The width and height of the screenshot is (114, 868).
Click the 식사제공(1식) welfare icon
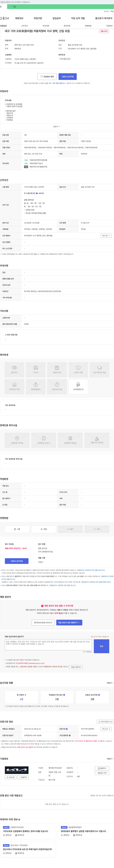tap(78, 387)
